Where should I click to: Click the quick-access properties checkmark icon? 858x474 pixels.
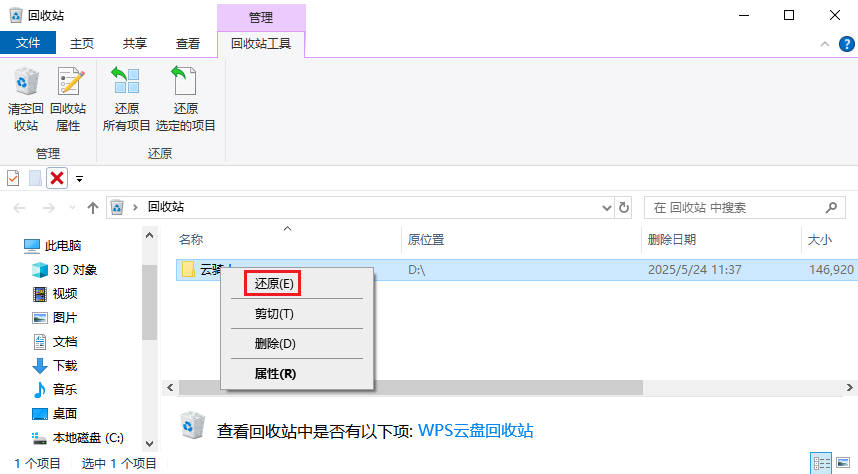(x=13, y=178)
